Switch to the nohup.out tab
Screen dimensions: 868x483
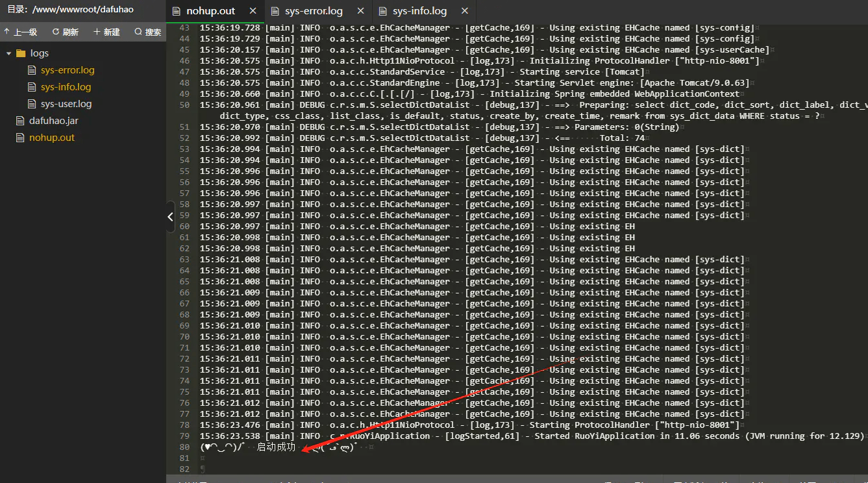click(x=210, y=11)
